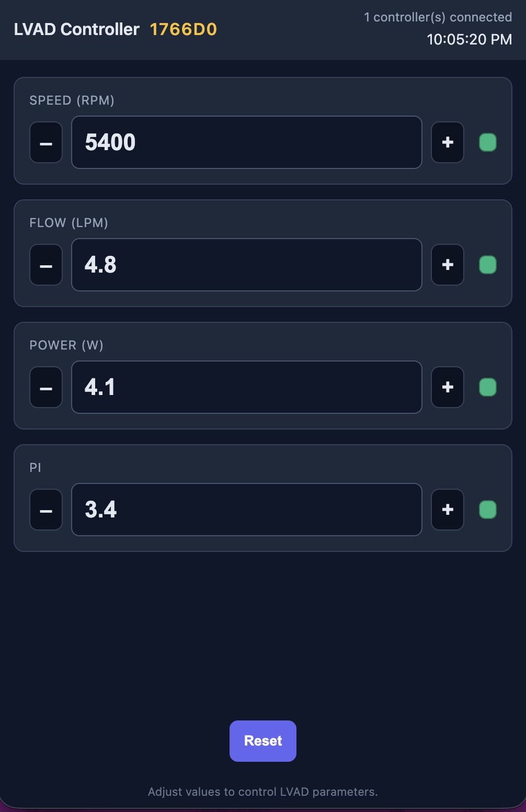Select the Flow field showing 4.8
Screen dimensions: 526x812
coord(247,265)
